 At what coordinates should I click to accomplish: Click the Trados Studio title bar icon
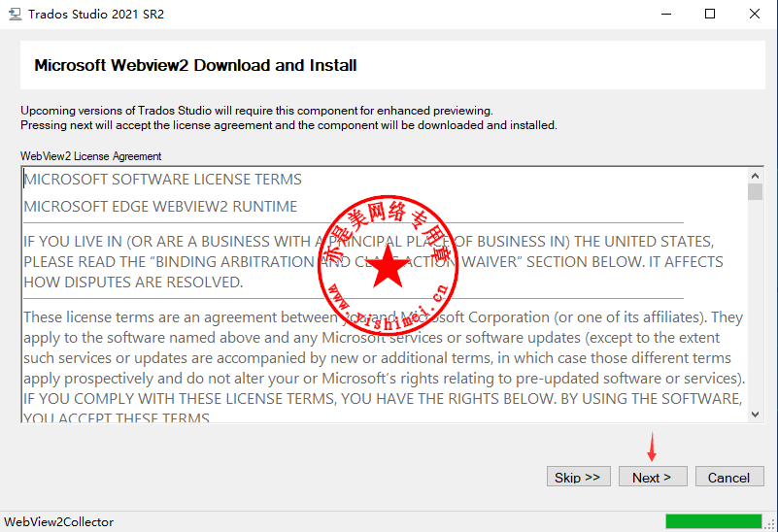tap(14, 14)
